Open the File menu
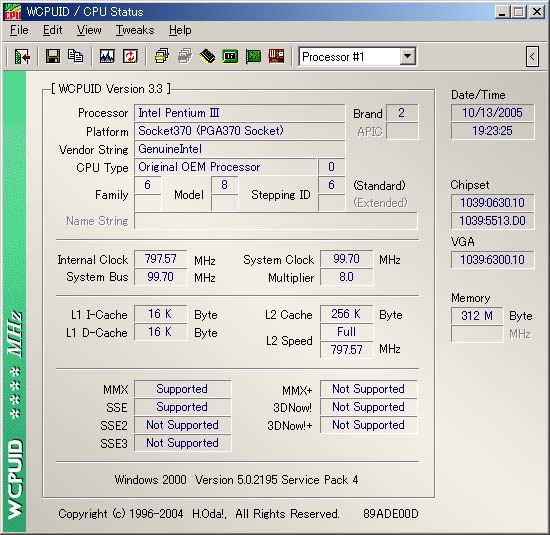 (19, 30)
